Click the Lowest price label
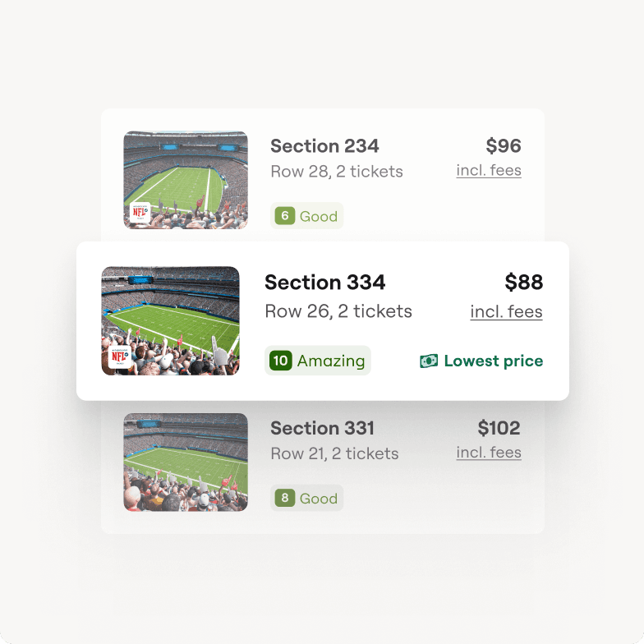The height and width of the screenshot is (644, 644). (x=493, y=361)
